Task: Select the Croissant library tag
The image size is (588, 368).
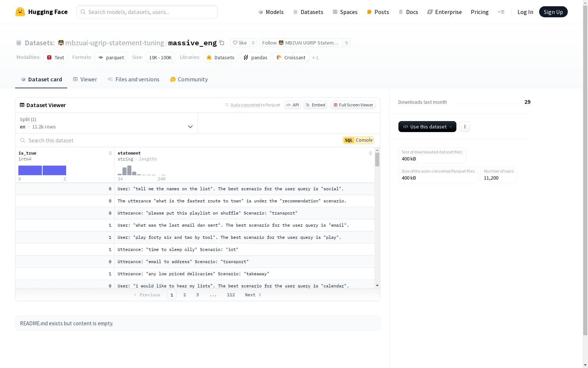Action: click(x=291, y=57)
